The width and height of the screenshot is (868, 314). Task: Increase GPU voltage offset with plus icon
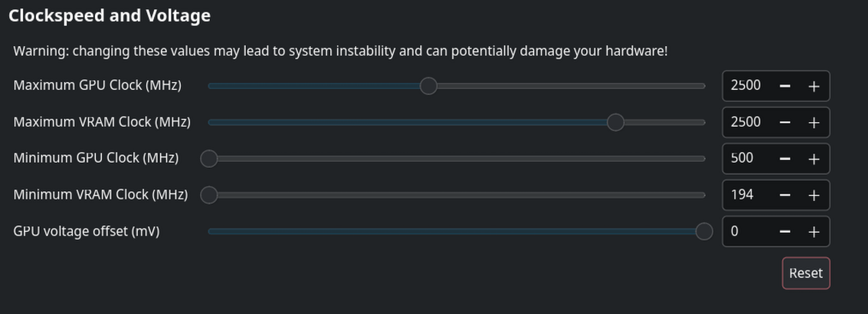tap(813, 232)
